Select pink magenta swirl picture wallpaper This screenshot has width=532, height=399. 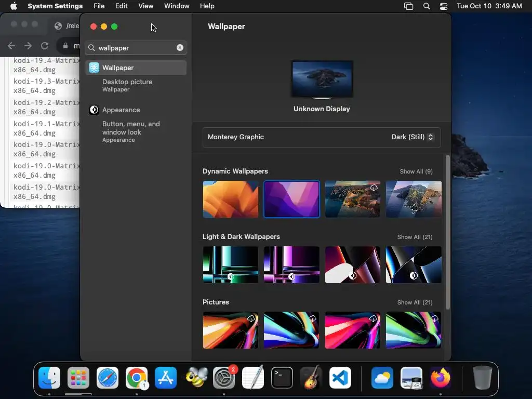pos(353,330)
